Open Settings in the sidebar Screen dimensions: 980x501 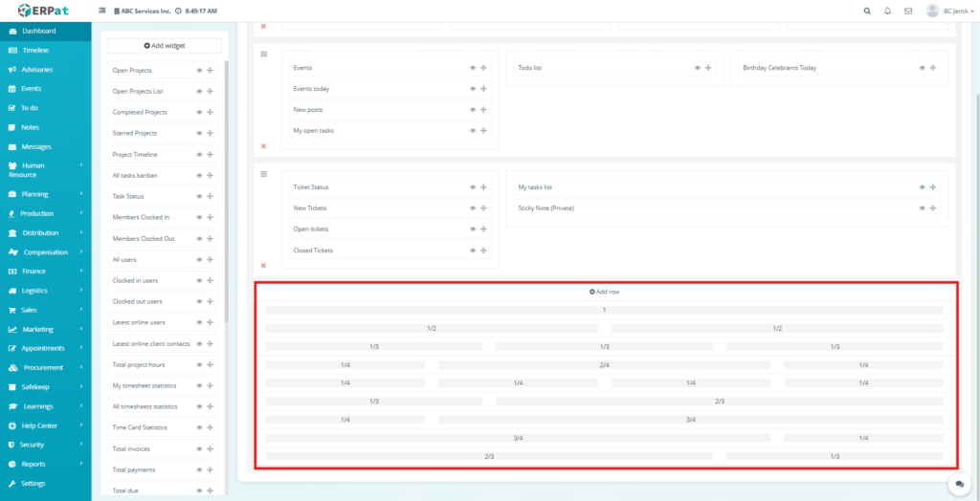(46, 484)
